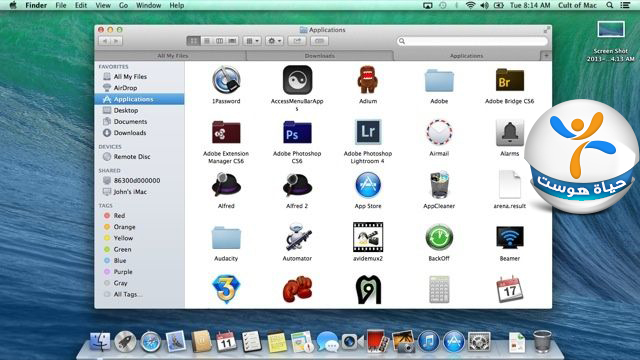Click the Finder search field
The image size is (640, 360).
tap(472, 41)
